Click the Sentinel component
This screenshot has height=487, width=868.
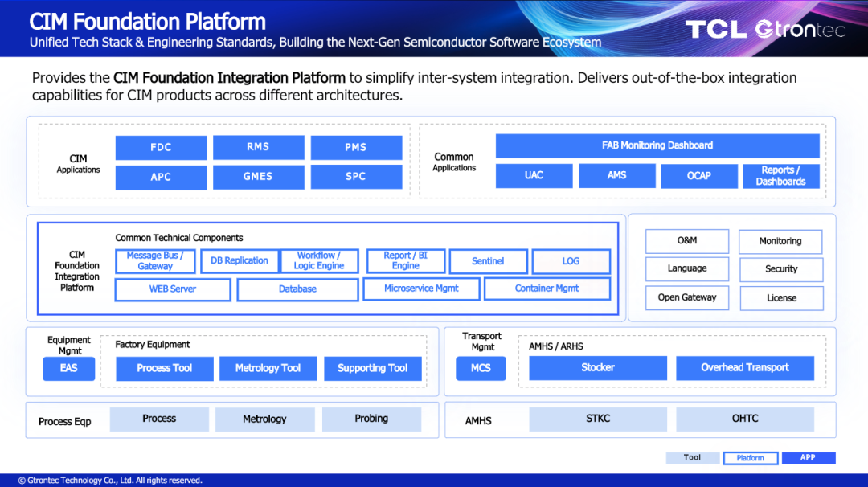[x=489, y=261]
